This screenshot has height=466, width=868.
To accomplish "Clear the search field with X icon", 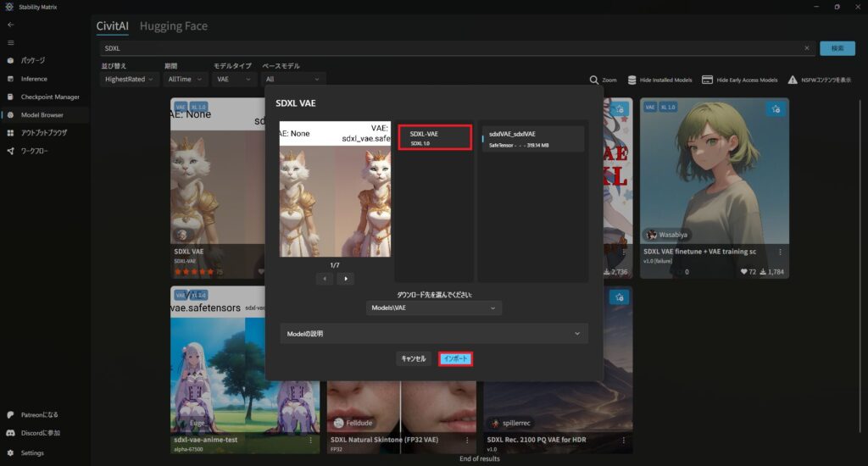I will 807,48.
